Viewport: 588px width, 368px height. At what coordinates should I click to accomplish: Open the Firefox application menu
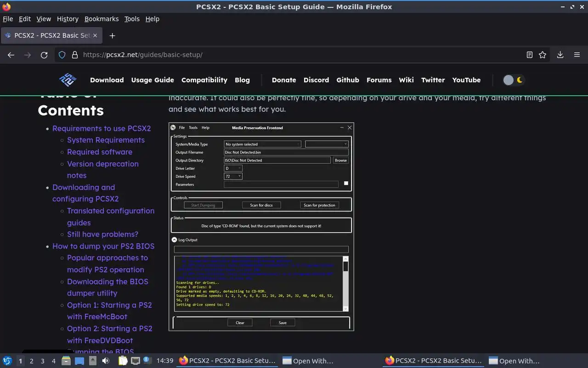point(577,55)
